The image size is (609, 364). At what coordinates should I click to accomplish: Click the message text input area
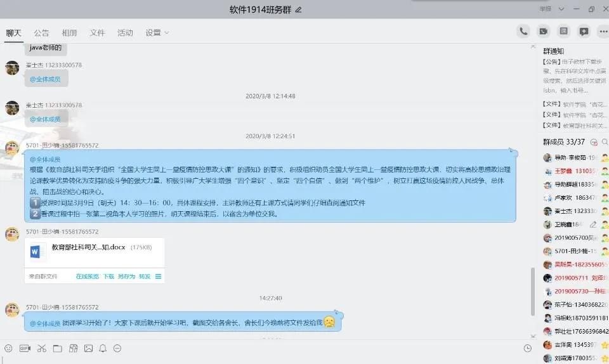pos(266,359)
